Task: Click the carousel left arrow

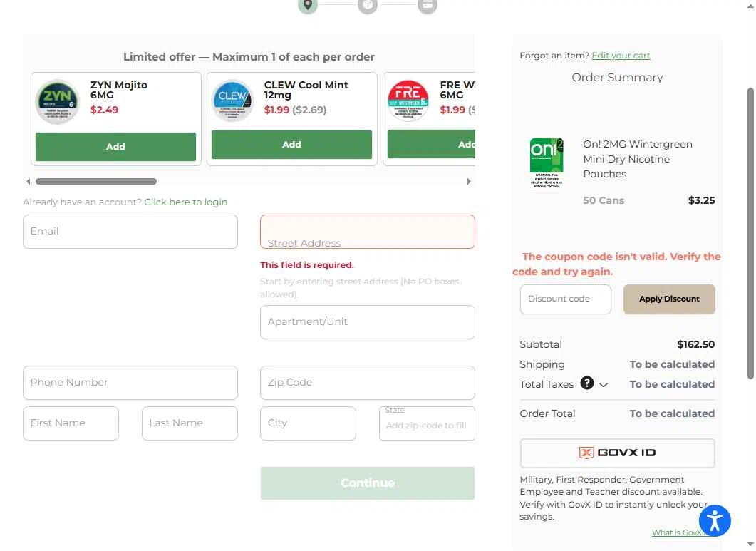Action: (29, 182)
